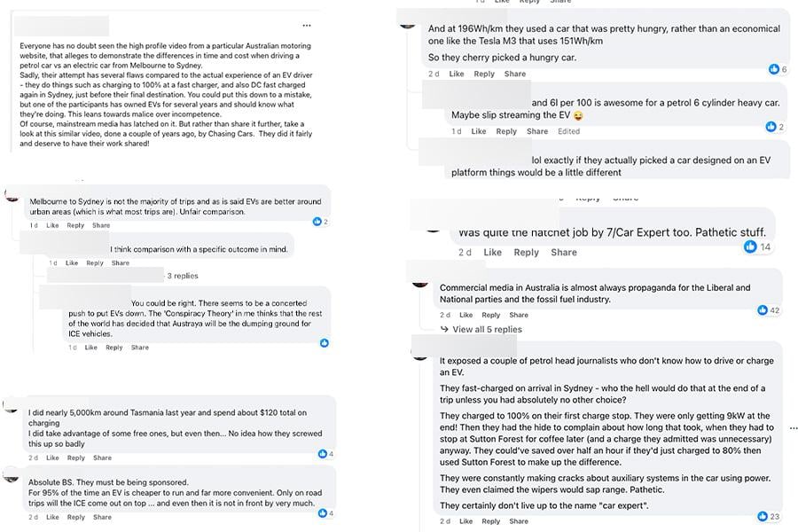798x532 pixels.
Task: Toggle Like on the 'slip streaming the EV' comment
Action: click(478, 131)
